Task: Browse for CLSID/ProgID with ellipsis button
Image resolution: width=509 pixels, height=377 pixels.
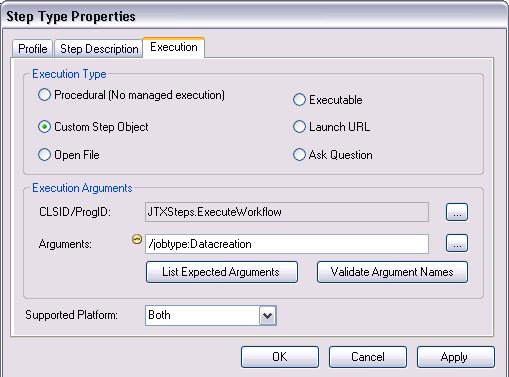Action: (457, 212)
